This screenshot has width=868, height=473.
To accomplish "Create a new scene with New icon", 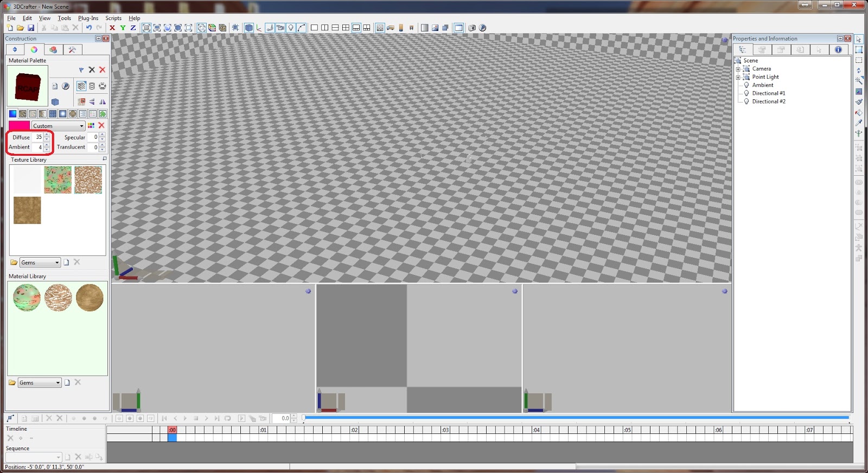I will (10, 28).
